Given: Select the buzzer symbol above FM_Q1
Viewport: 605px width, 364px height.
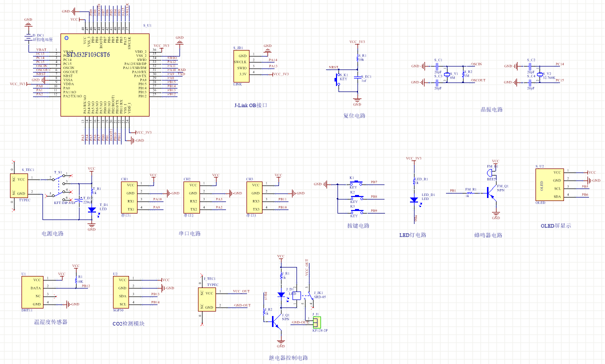Looking at the screenshot, I should pyautogui.click(x=490, y=172).
